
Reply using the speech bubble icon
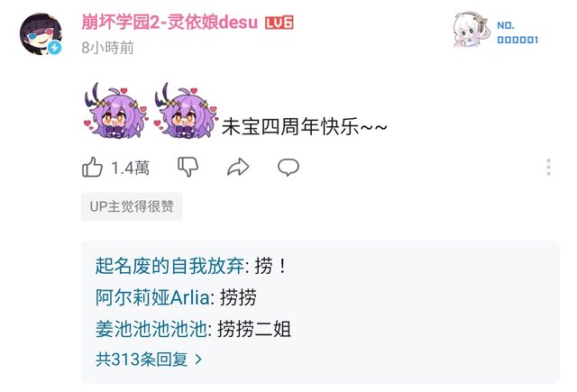(x=288, y=168)
